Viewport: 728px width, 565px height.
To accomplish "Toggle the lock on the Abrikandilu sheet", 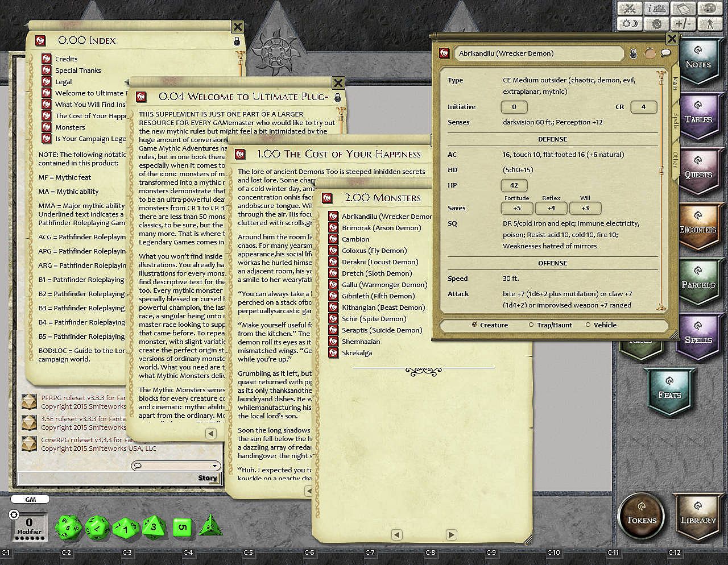I will [x=633, y=54].
